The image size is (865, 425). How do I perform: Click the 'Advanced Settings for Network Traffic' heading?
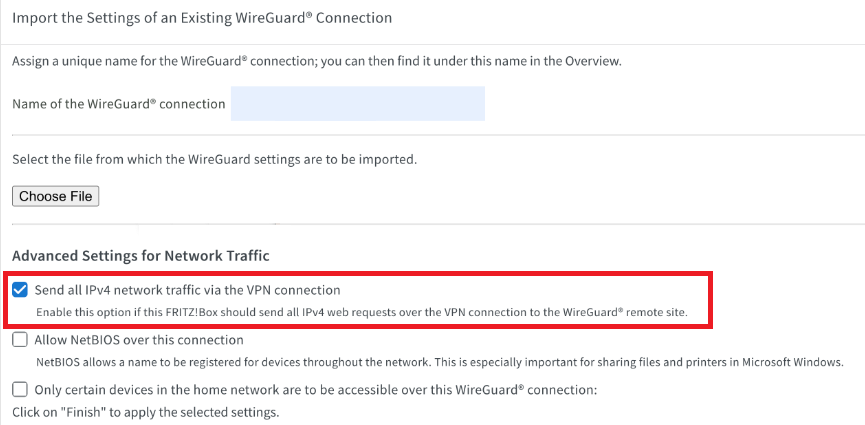141,256
